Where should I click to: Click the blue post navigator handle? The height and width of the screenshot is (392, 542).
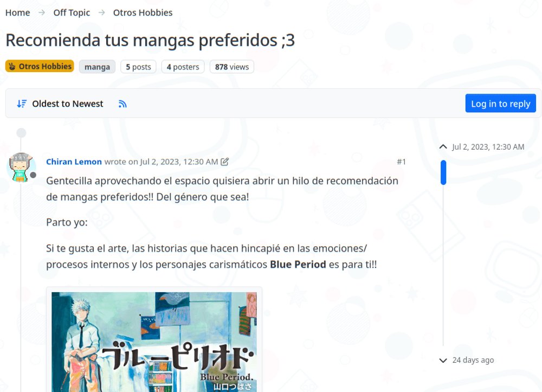pos(443,172)
